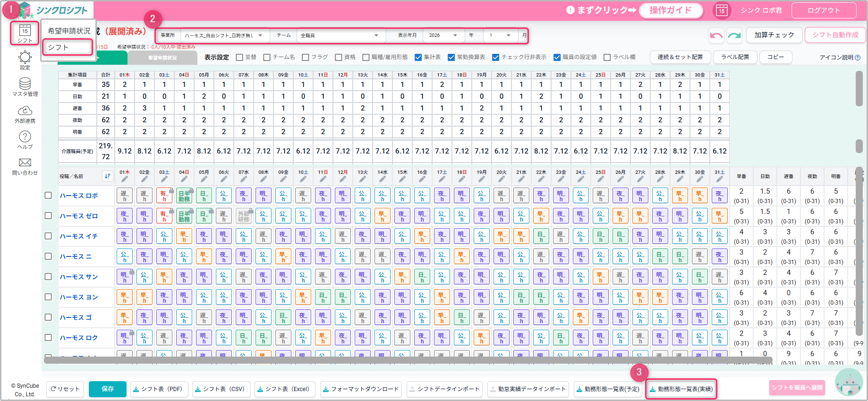
Task: Enable the 並替 checkbox
Action: tap(239, 57)
